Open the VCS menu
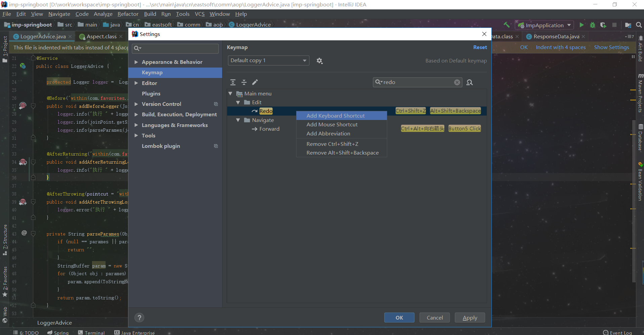The width and height of the screenshot is (644, 335). [200, 14]
